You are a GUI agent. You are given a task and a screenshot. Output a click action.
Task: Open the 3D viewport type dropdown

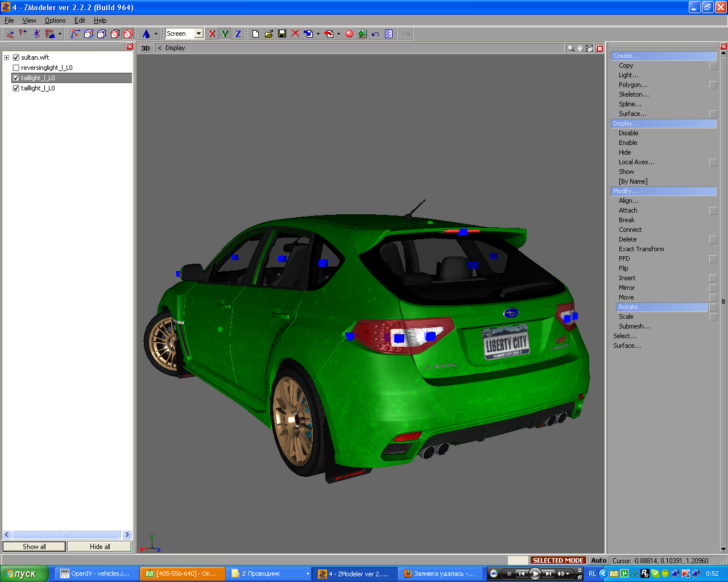click(x=146, y=48)
